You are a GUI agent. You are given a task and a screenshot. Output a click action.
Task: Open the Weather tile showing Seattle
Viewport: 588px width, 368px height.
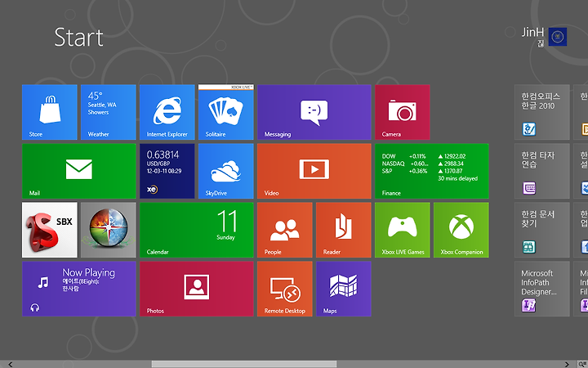pyautogui.click(x=109, y=112)
